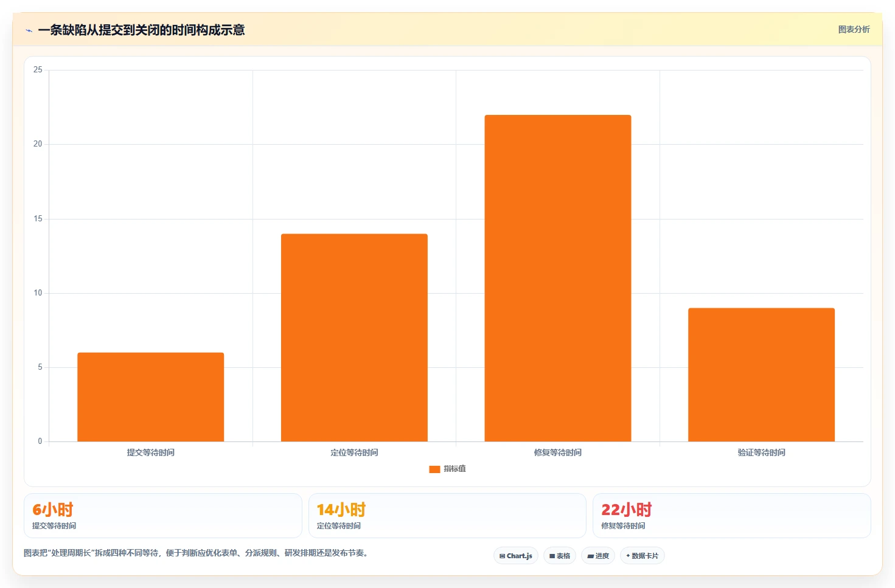Open the 14小时 data card
This screenshot has height=588, width=895.
[447, 516]
